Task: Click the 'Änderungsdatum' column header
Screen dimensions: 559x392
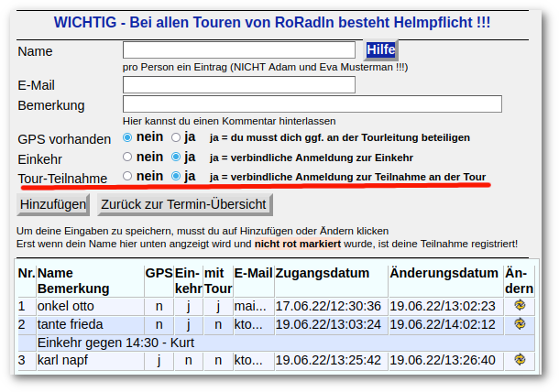Action: point(444,273)
